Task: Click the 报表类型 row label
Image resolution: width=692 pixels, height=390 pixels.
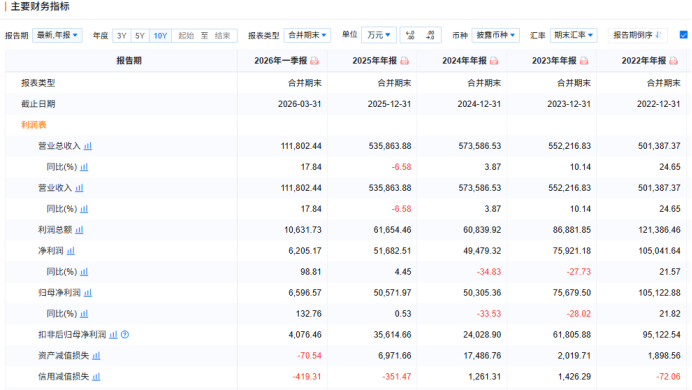Action: click(38, 83)
